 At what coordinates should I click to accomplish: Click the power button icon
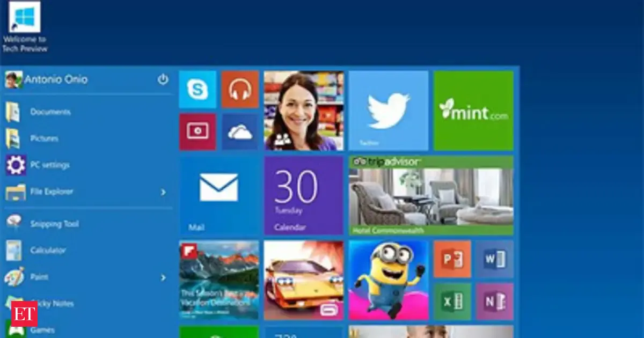pos(163,80)
